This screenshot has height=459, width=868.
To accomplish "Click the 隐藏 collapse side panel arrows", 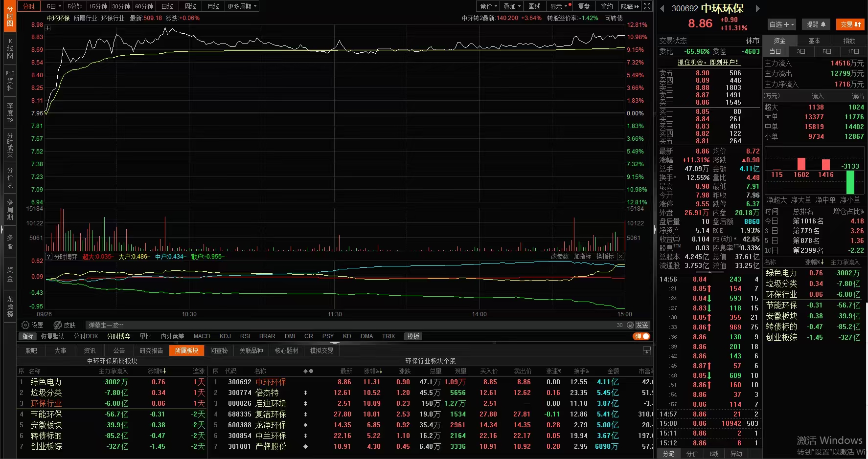I will click(x=630, y=6).
